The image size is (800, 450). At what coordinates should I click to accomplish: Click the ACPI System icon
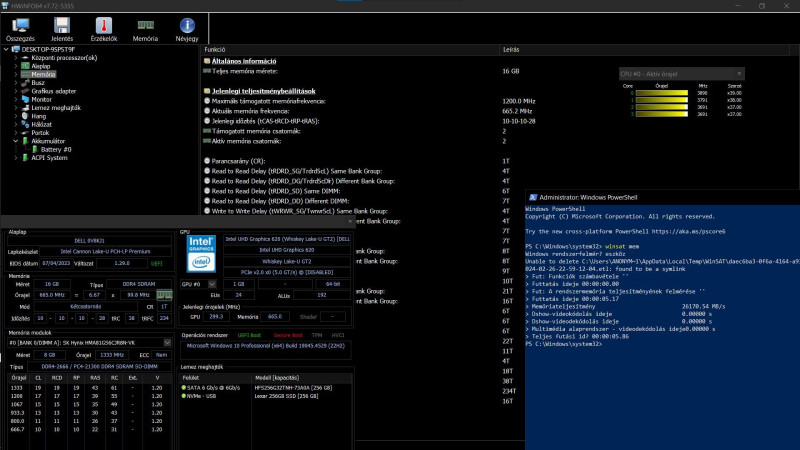click(x=25, y=158)
